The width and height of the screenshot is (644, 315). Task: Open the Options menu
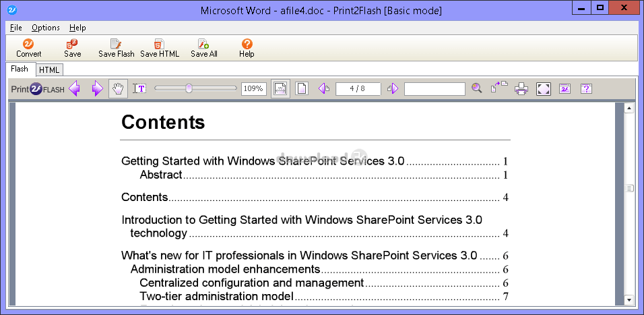[x=46, y=28]
